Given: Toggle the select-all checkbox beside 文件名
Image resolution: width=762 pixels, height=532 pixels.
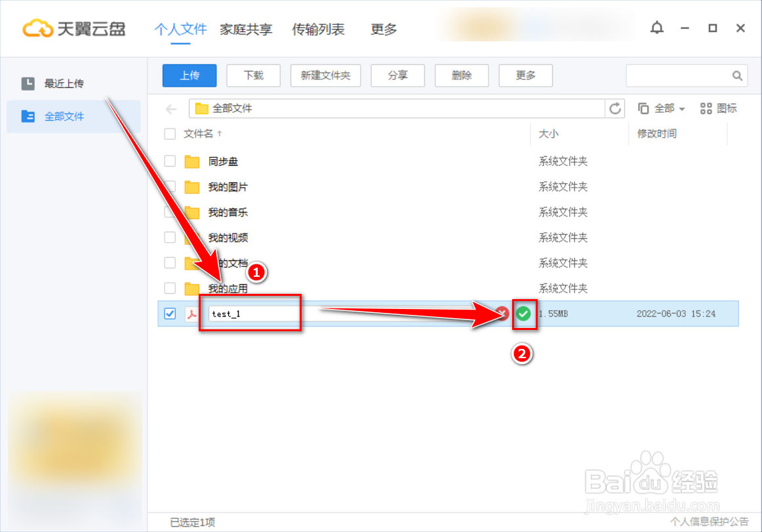Looking at the screenshot, I should coord(170,134).
